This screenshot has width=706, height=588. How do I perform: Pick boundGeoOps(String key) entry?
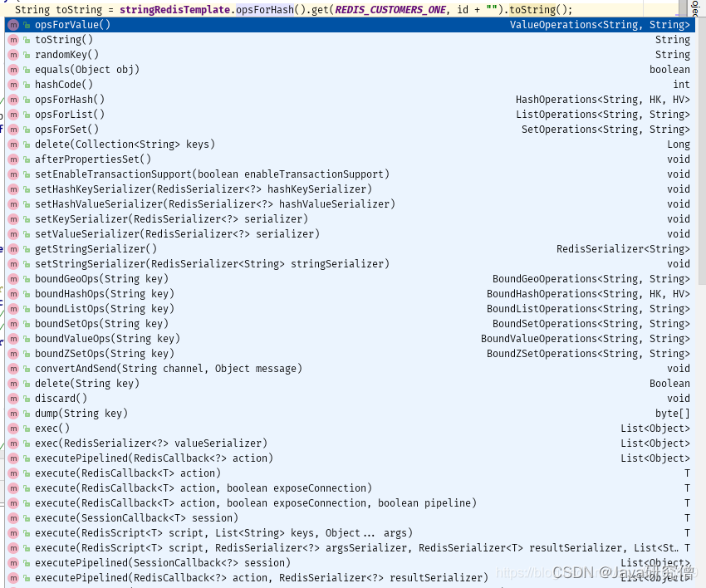[350, 279]
